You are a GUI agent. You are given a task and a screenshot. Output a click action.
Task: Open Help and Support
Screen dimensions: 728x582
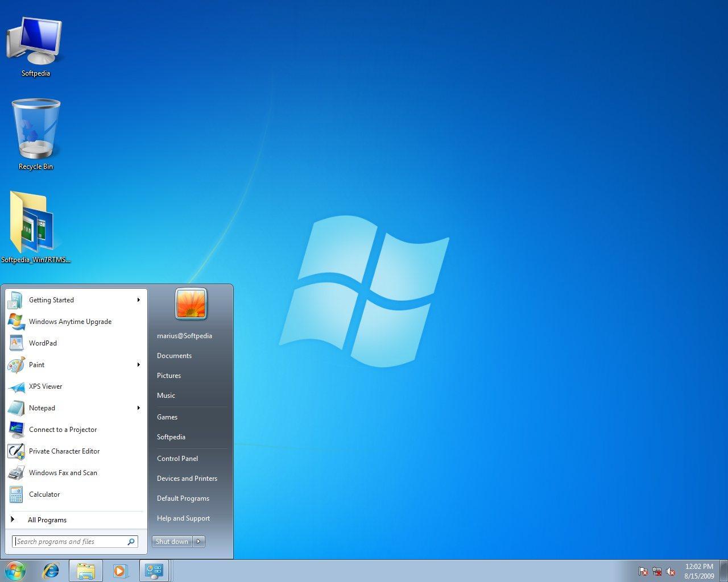coord(183,518)
